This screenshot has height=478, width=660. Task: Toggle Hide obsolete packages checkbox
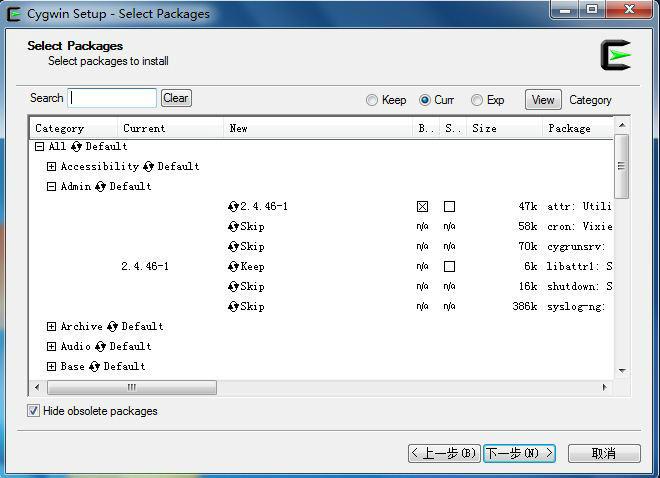click(34, 411)
